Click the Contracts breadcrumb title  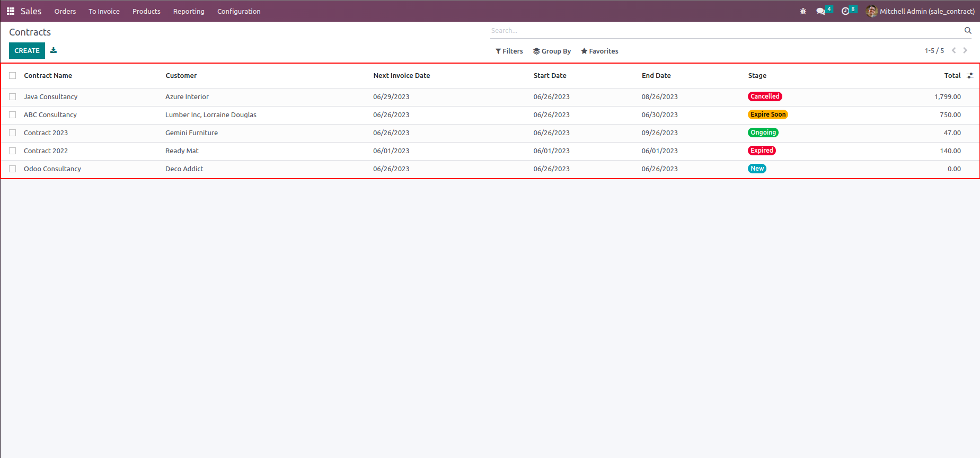(x=30, y=32)
